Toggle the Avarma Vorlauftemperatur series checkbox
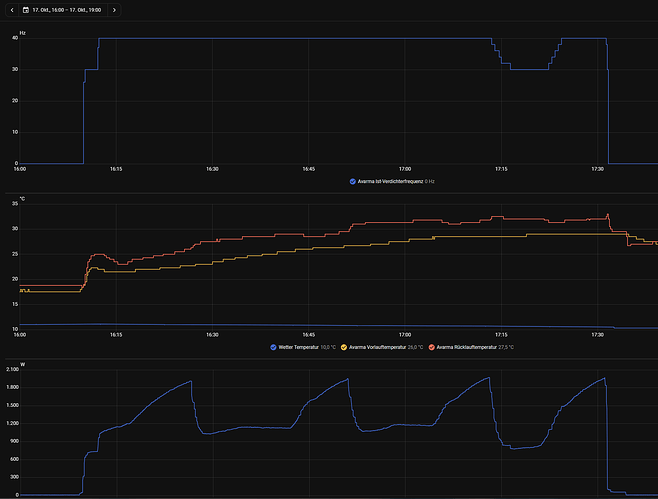Image resolution: width=658 pixels, height=499 pixels. (x=344, y=347)
